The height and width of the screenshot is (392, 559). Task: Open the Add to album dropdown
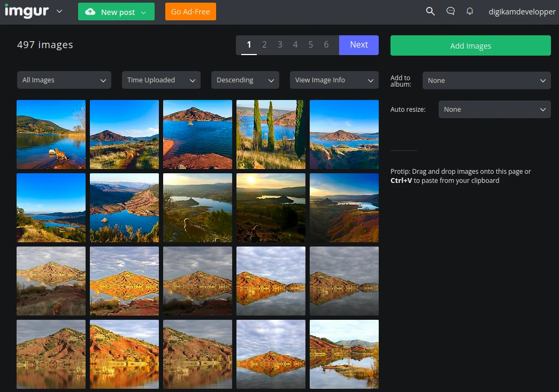click(486, 81)
